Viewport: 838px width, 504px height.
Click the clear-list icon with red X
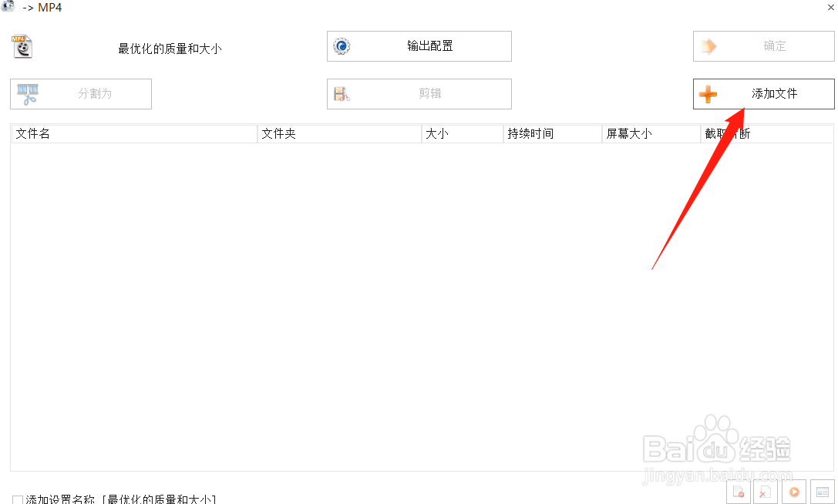pyautogui.click(x=766, y=492)
